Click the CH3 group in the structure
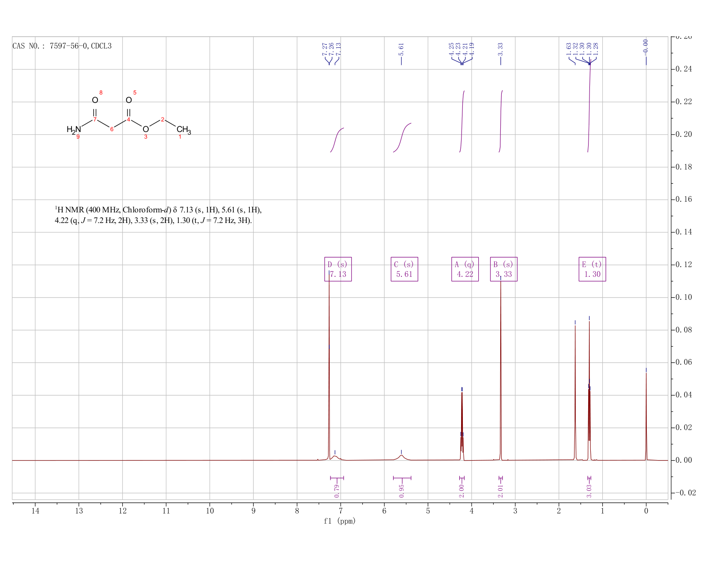Image resolution: width=728 pixels, height=563 pixels. click(x=184, y=130)
